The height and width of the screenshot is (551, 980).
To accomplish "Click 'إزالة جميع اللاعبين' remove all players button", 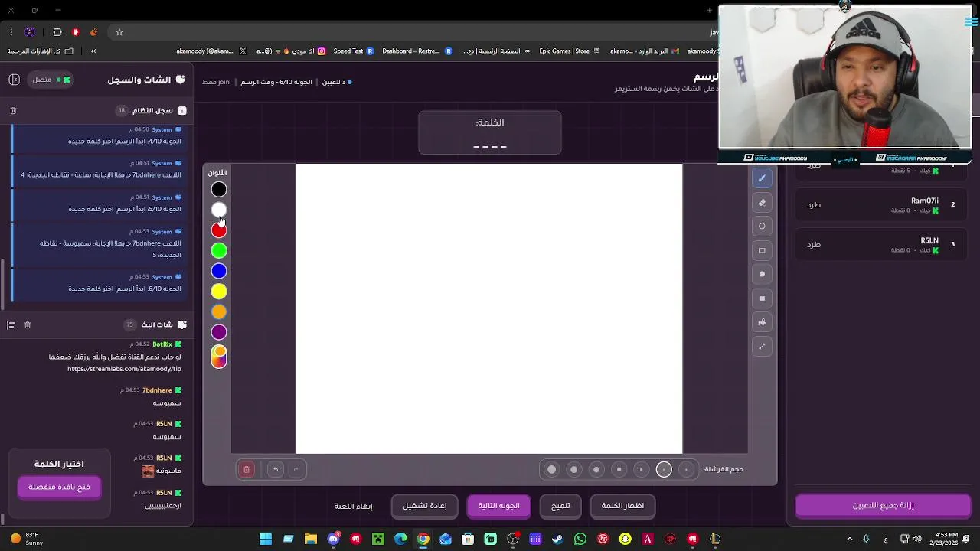I will (883, 506).
